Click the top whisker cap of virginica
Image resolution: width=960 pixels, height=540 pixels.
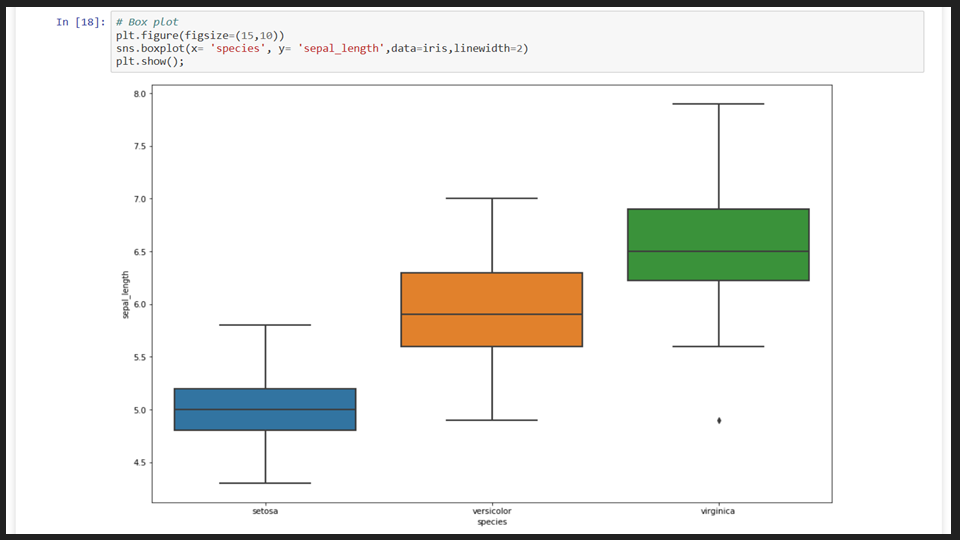tap(718, 104)
